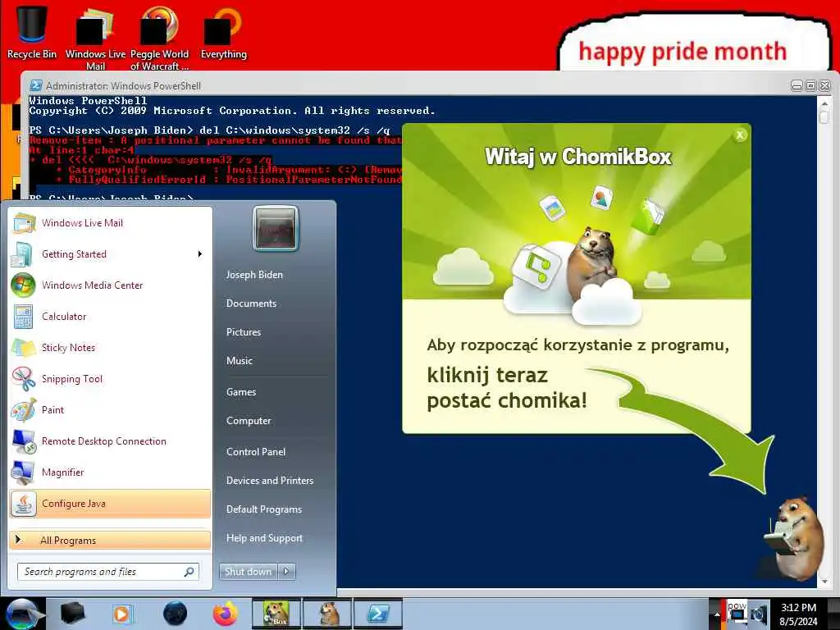Open Default Programs
The width and height of the screenshot is (840, 630).
pyautogui.click(x=264, y=509)
